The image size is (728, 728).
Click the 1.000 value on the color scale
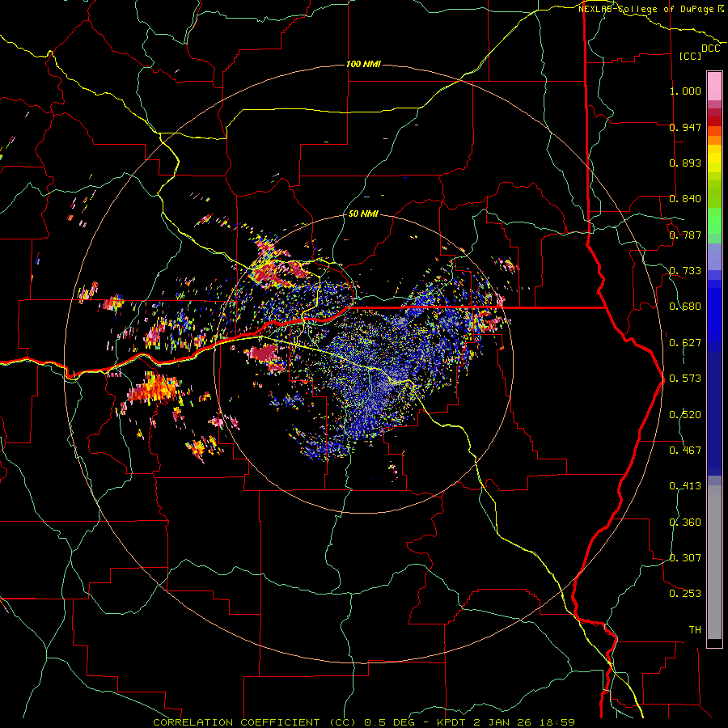pos(685,91)
